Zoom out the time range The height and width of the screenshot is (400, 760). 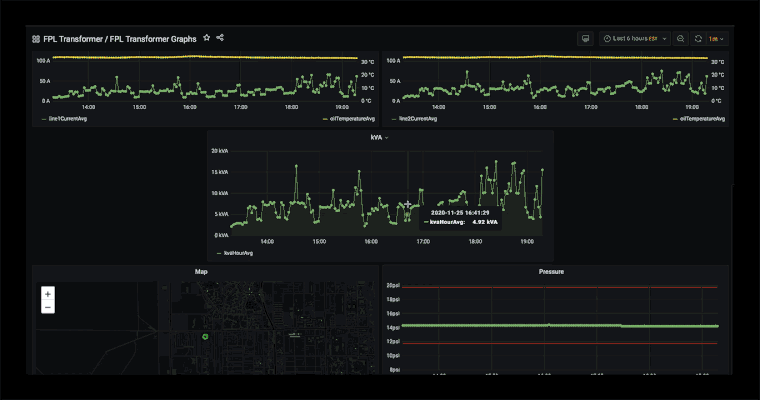pyautogui.click(x=681, y=39)
